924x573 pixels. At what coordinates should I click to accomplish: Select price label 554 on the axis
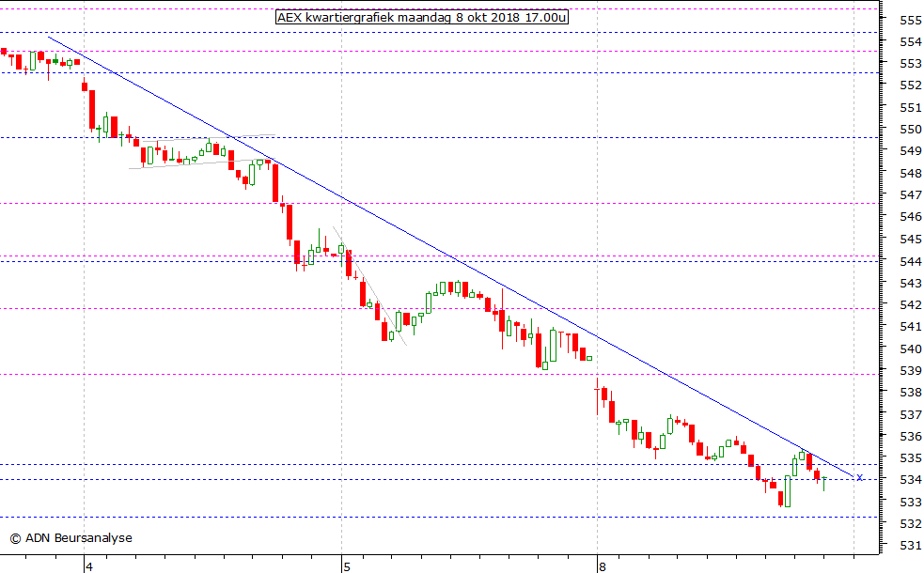911,42
